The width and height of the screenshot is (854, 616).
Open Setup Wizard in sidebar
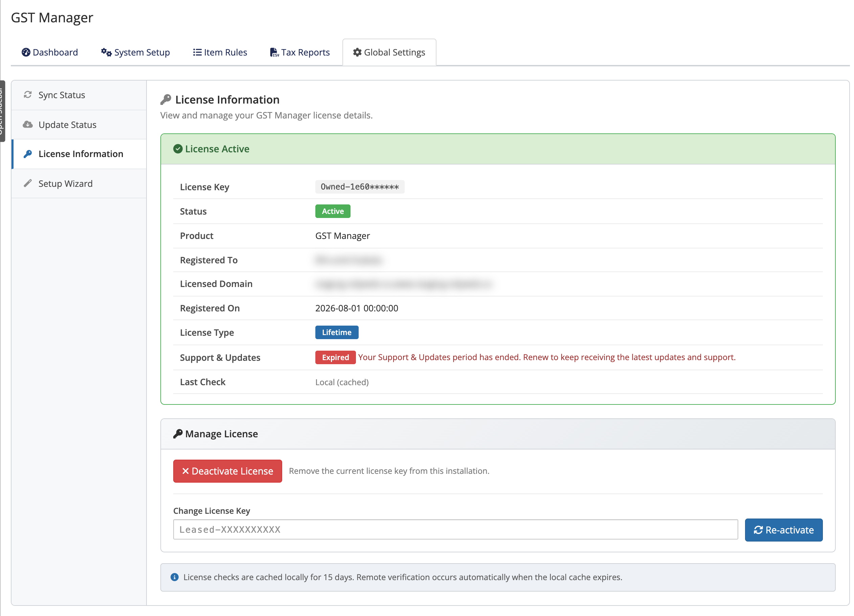(x=79, y=183)
